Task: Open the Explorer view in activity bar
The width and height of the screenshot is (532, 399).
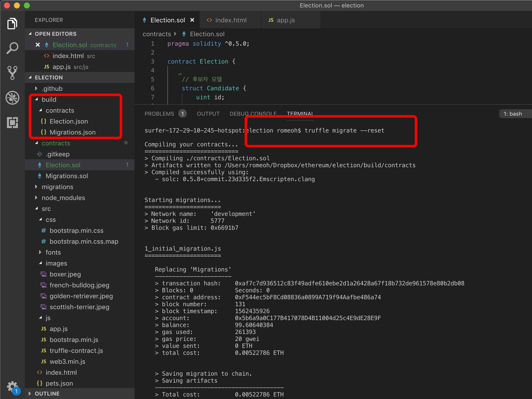Action: (x=12, y=24)
